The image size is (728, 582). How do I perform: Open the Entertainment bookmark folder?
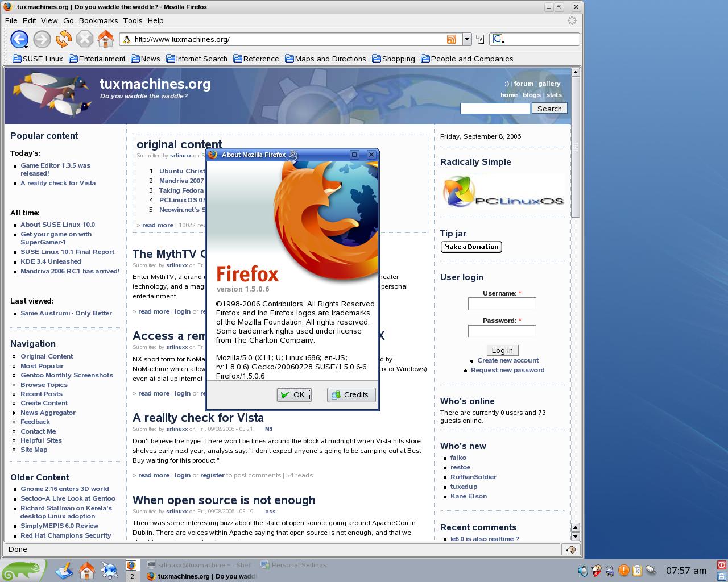[97, 59]
